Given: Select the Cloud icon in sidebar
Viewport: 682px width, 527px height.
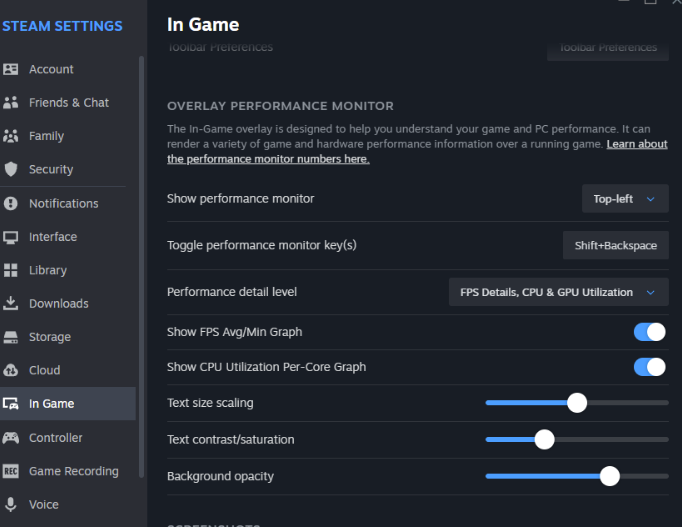Looking at the screenshot, I should tap(10, 370).
